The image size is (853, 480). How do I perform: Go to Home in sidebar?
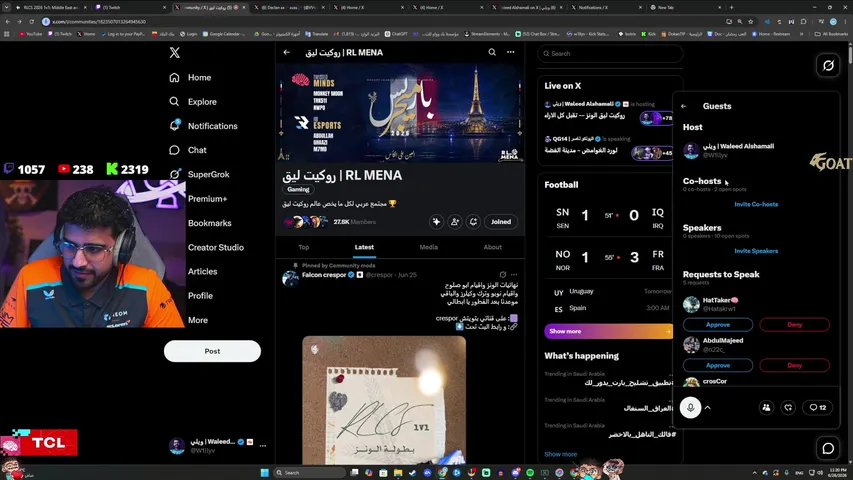190,77
